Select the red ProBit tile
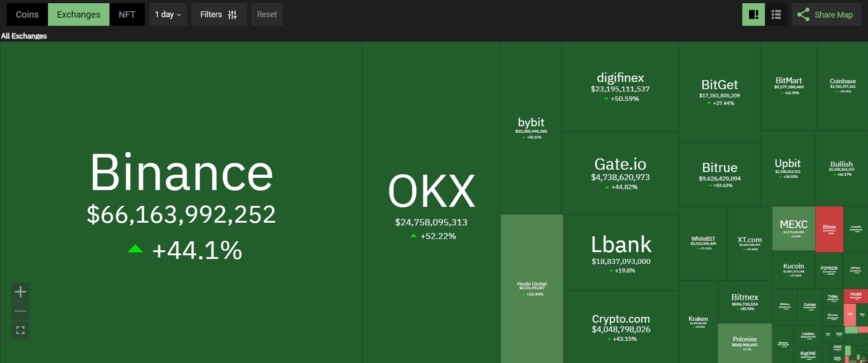 [856, 296]
